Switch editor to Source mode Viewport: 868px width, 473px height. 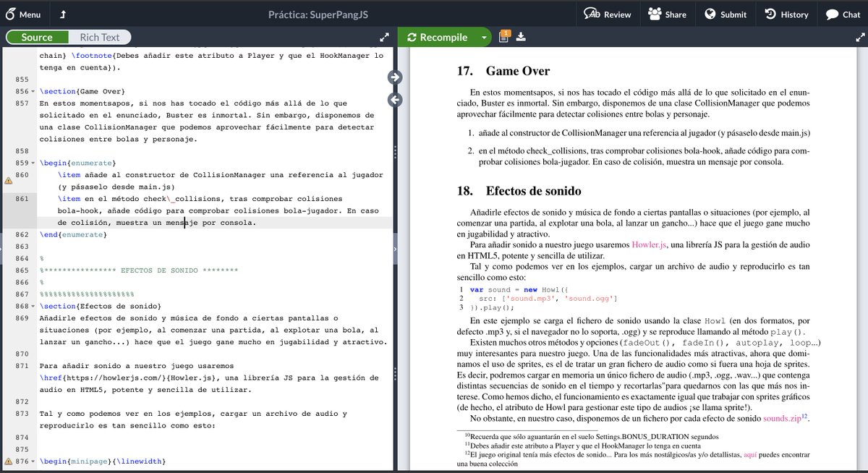coord(37,37)
